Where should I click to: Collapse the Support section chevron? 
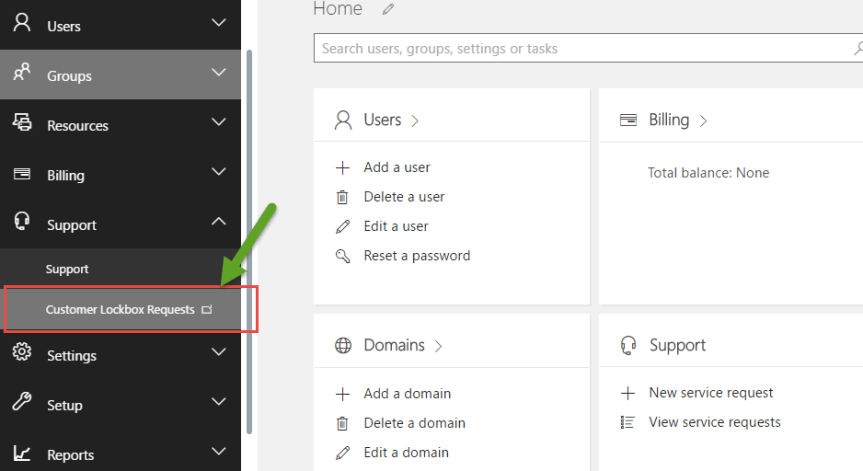click(x=219, y=223)
